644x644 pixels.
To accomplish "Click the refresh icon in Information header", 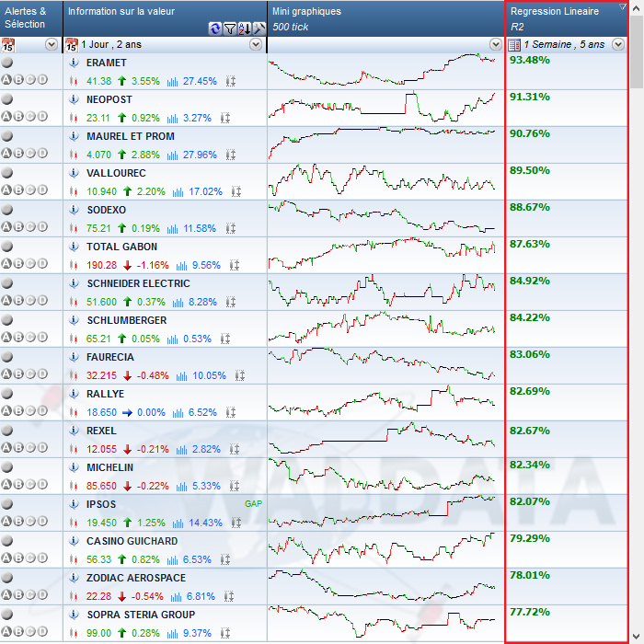I will tap(214, 29).
